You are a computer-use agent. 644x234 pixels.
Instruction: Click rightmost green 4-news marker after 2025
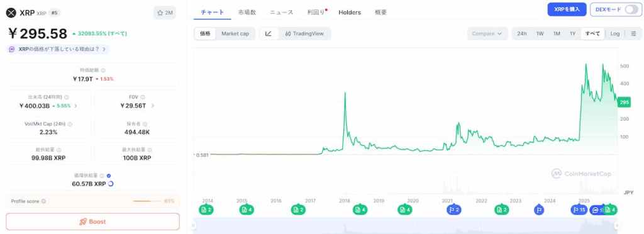610,209
